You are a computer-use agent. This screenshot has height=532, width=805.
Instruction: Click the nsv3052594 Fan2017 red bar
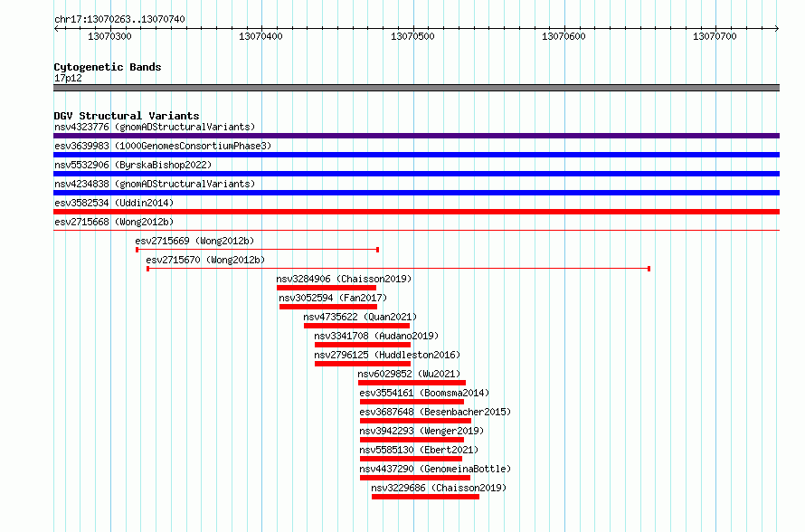(328, 307)
